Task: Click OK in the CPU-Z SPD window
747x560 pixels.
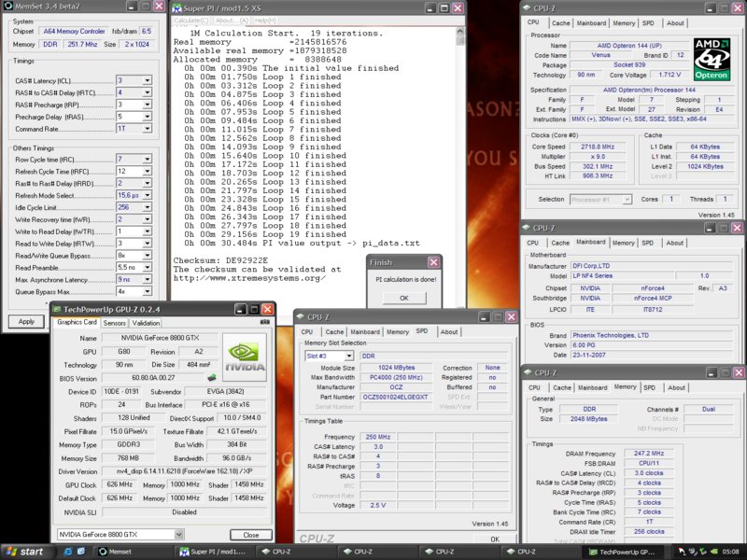Action: pyautogui.click(x=495, y=539)
